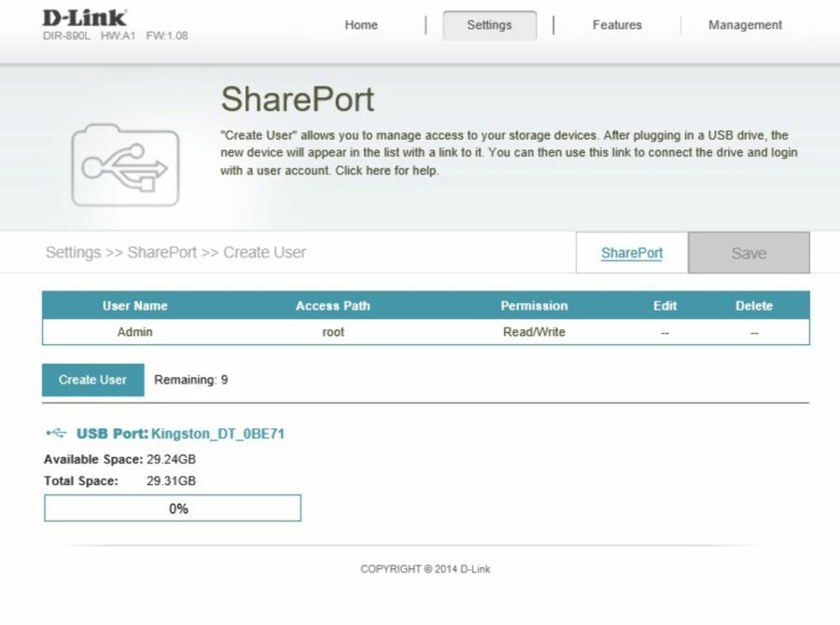The width and height of the screenshot is (840, 625).
Task: Click the 'Click here for help' link
Action: (x=386, y=171)
